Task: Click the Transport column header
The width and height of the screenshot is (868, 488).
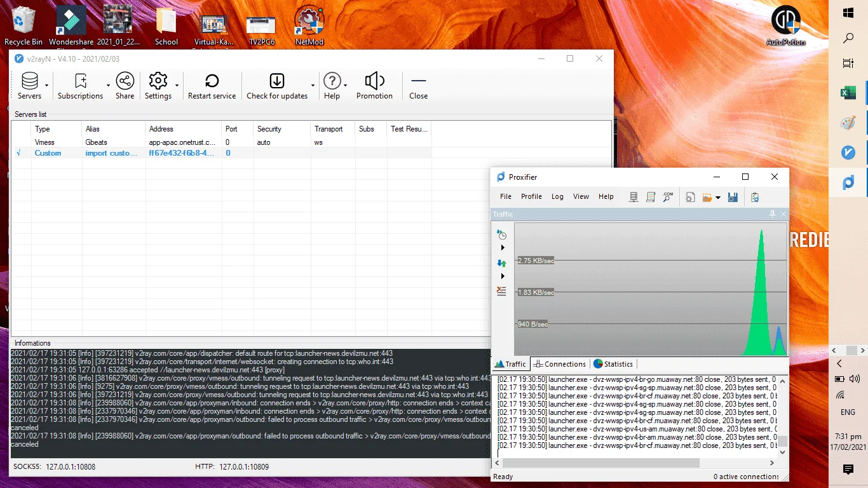Action: pyautogui.click(x=333, y=129)
